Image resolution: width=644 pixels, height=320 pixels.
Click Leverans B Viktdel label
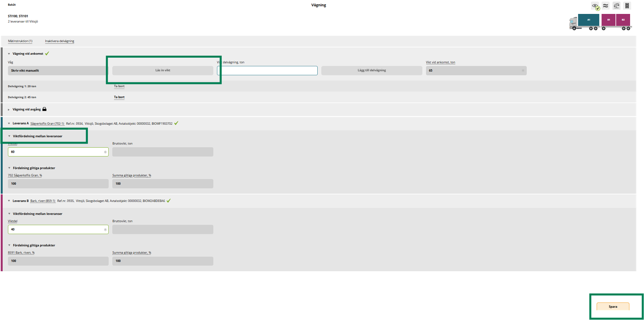tap(13, 221)
